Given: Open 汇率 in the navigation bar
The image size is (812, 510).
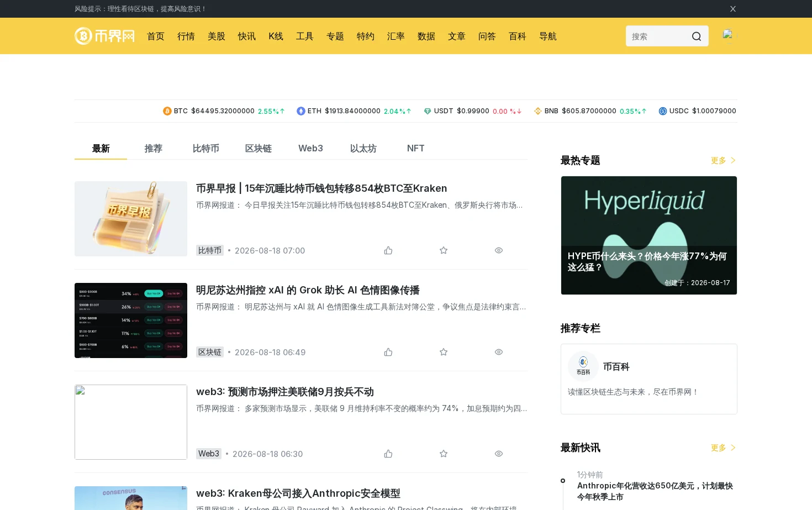Looking at the screenshot, I should point(396,36).
